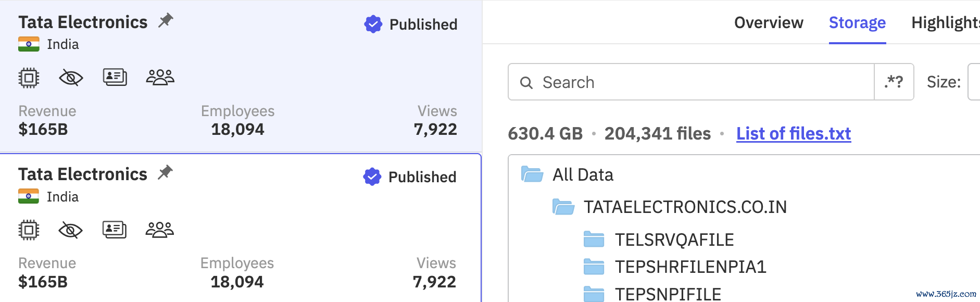This screenshot has height=302, width=980.
Task: Click inside the Search input field
Action: [x=691, y=82]
